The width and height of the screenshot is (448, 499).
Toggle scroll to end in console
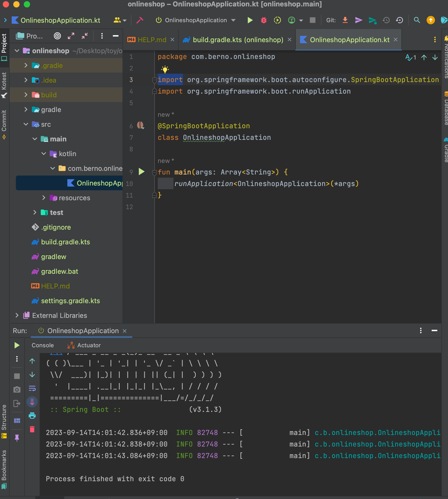point(32,402)
